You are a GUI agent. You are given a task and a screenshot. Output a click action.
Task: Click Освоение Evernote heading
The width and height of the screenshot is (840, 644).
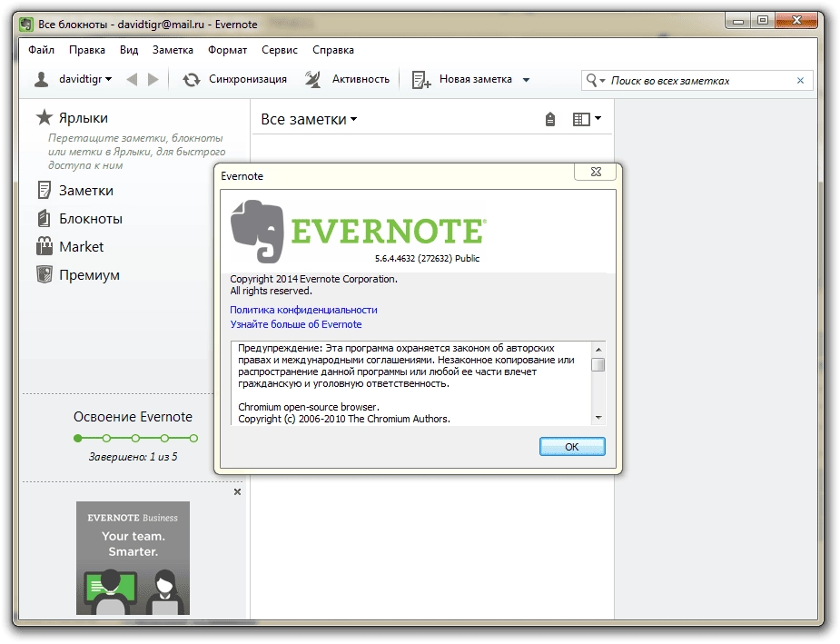point(133,417)
